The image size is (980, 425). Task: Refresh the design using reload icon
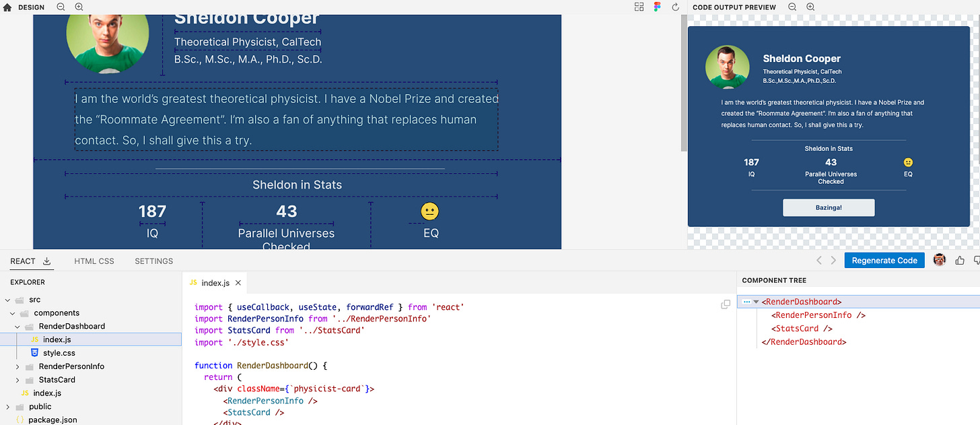click(x=676, y=7)
